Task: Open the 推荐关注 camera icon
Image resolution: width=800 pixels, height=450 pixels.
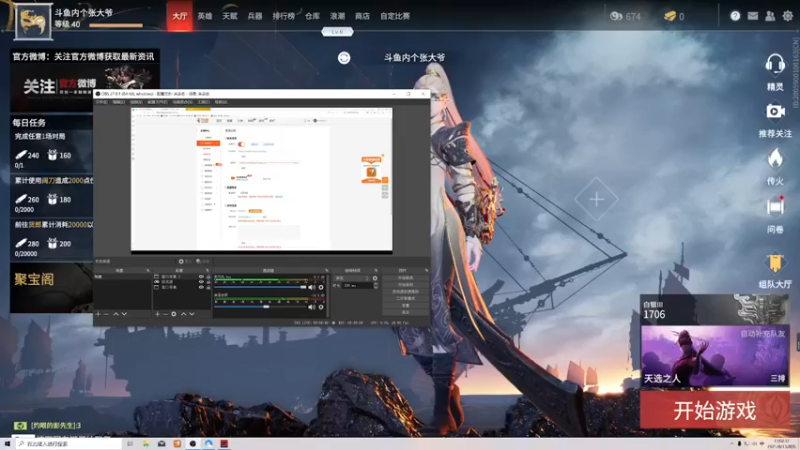Action: (x=775, y=111)
